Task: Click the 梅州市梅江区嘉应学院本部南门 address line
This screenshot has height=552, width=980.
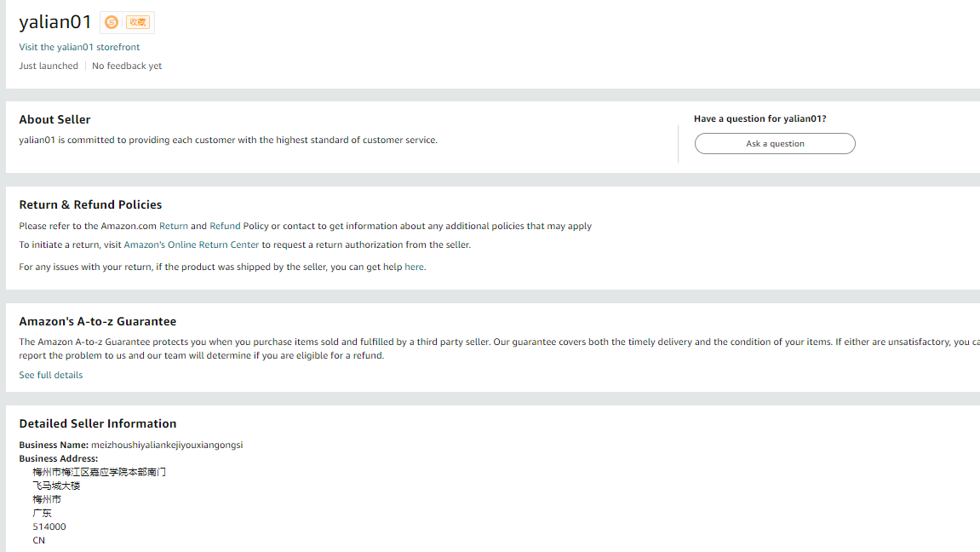Action: (x=100, y=472)
